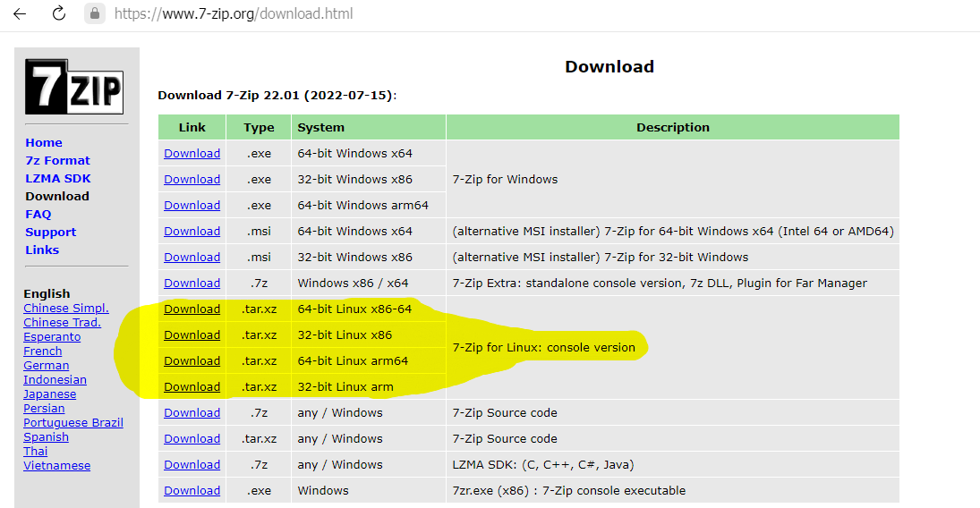Click the 'Download 7-Zip 22.01 (2022-07-15):' heading
The image size is (980, 508).
[x=277, y=95]
